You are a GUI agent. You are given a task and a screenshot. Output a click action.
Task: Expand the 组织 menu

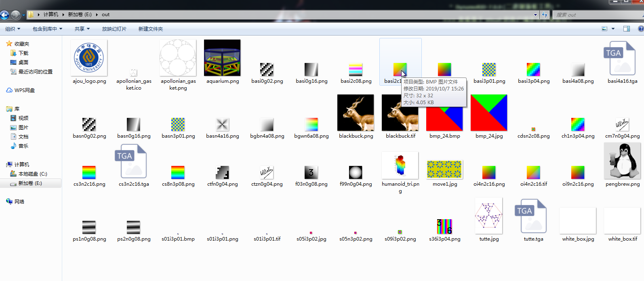click(x=13, y=29)
